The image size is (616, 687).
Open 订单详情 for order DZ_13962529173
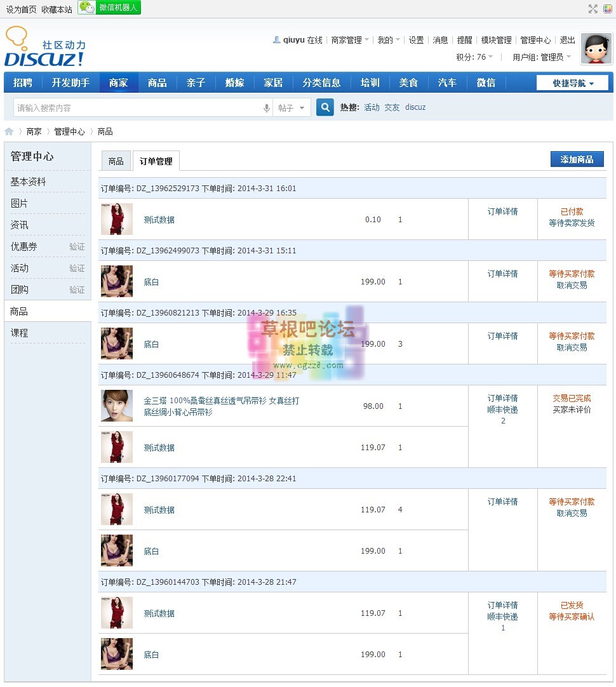click(x=502, y=211)
